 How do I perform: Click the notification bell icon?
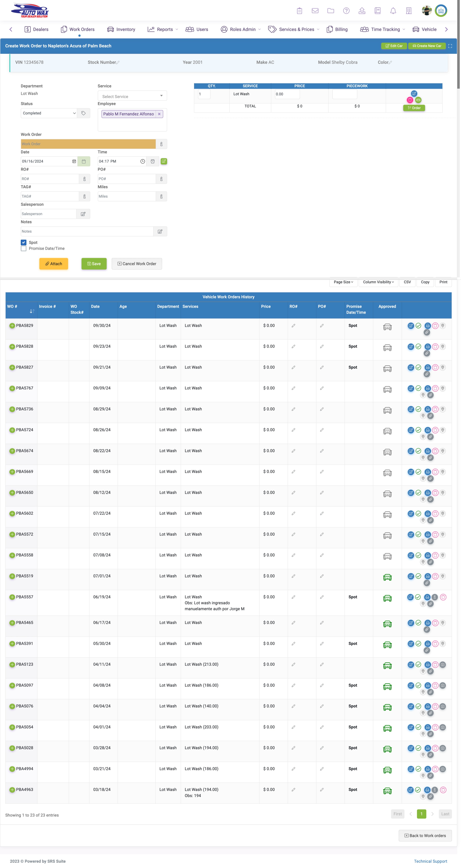(393, 11)
